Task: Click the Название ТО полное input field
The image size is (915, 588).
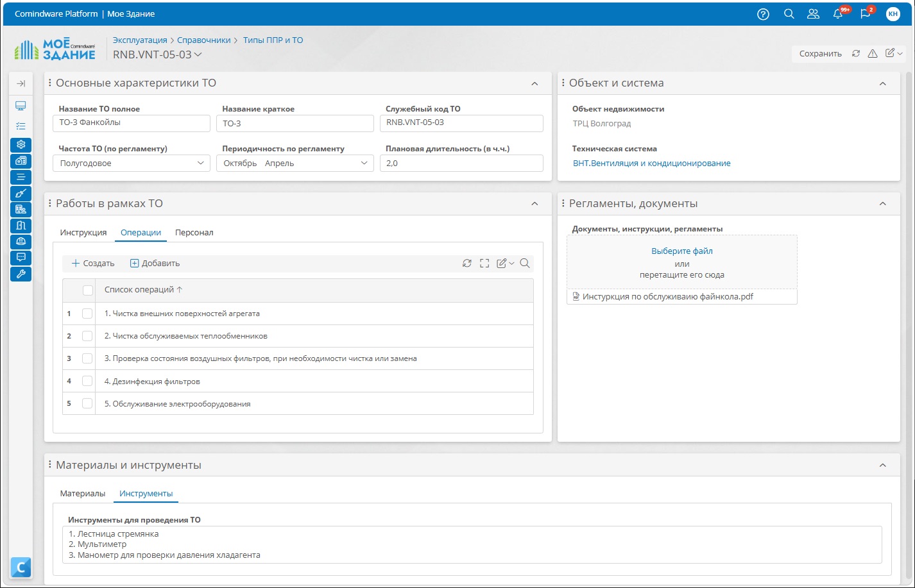Action: [x=132, y=123]
